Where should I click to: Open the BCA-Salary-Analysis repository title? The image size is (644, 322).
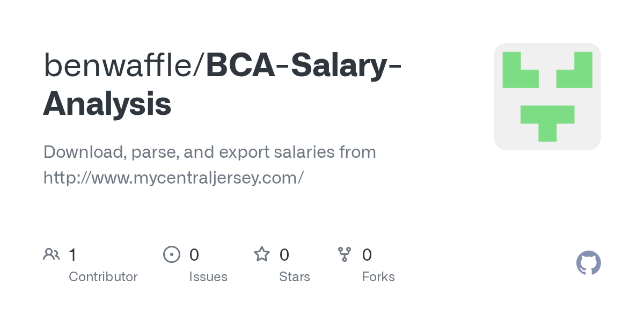tap(223, 85)
